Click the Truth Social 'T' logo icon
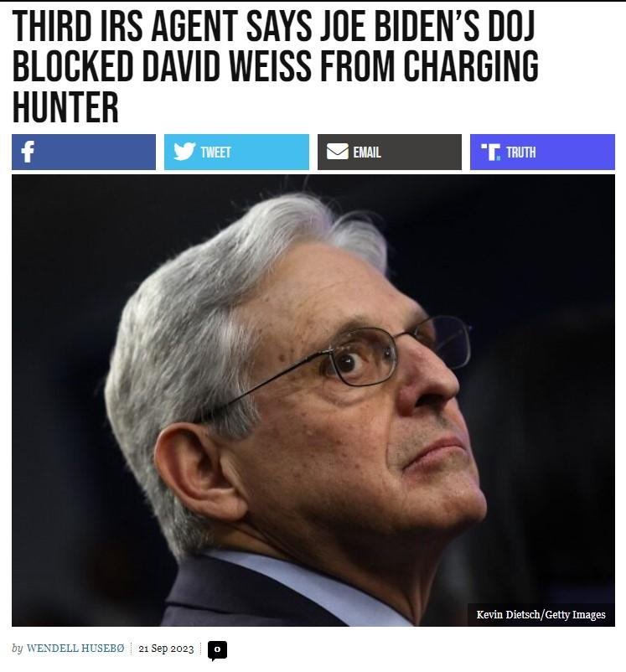Image resolution: width=626 pixels, height=672 pixels. (490, 152)
